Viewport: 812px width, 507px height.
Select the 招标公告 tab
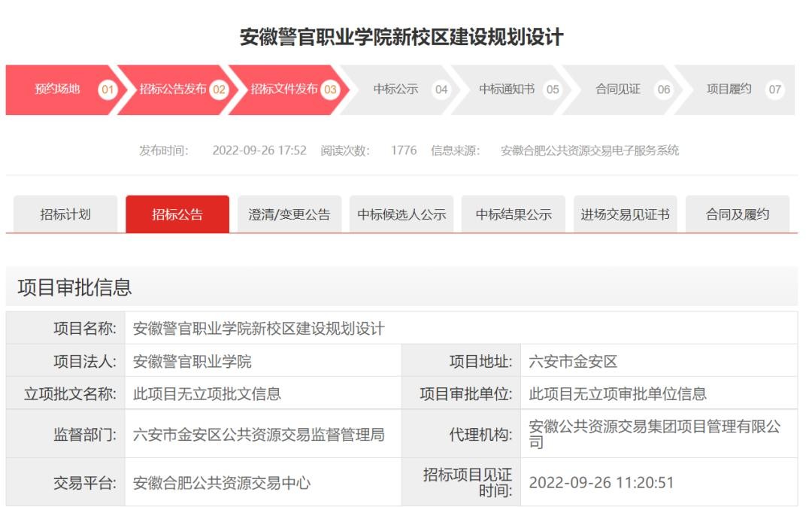[177, 214]
